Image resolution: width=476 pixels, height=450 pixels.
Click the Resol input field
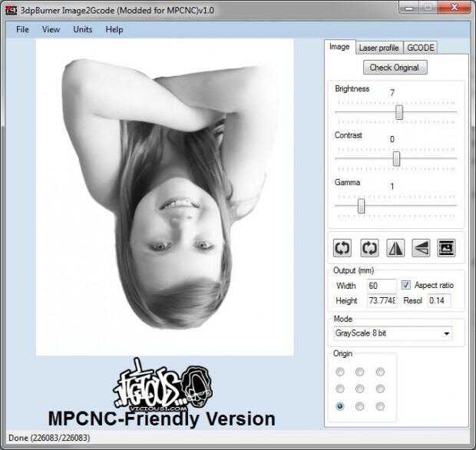(x=439, y=300)
